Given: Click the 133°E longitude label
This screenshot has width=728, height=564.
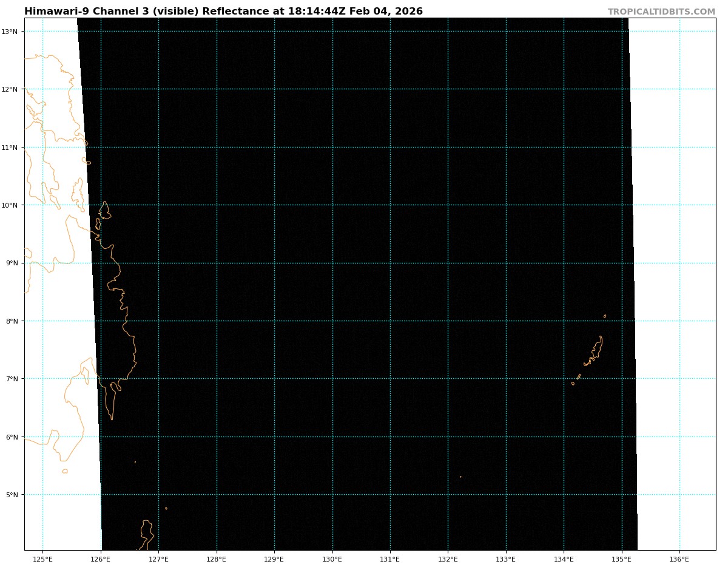Looking at the screenshot, I should tap(505, 559).
